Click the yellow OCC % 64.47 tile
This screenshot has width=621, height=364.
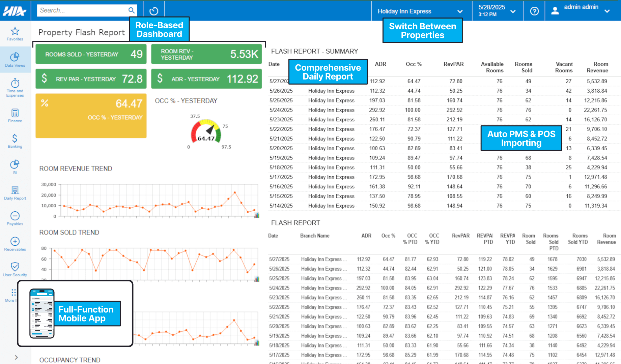click(x=91, y=116)
